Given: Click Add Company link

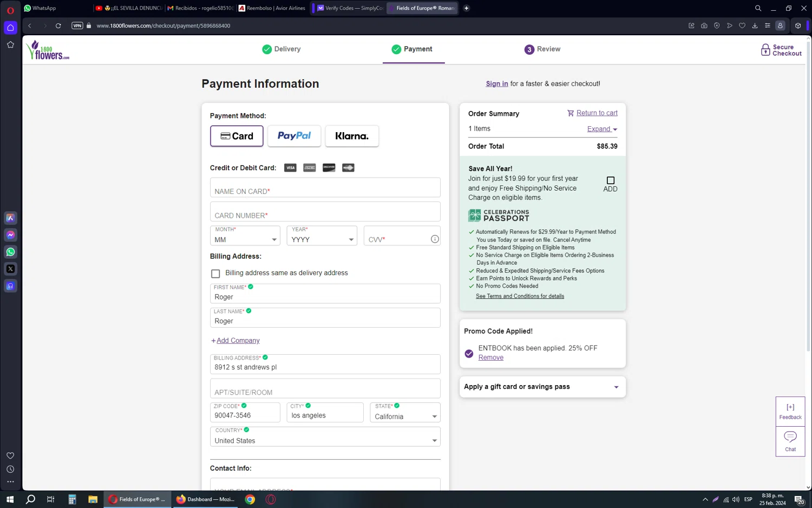Looking at the screenshot, I should click(238, 341).
